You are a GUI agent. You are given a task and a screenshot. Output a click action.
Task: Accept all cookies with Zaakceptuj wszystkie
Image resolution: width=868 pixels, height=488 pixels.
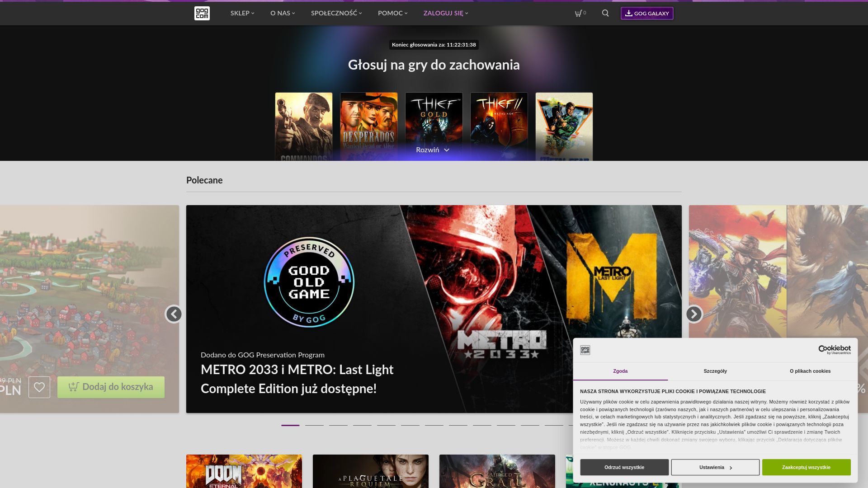tap(806, 467)
